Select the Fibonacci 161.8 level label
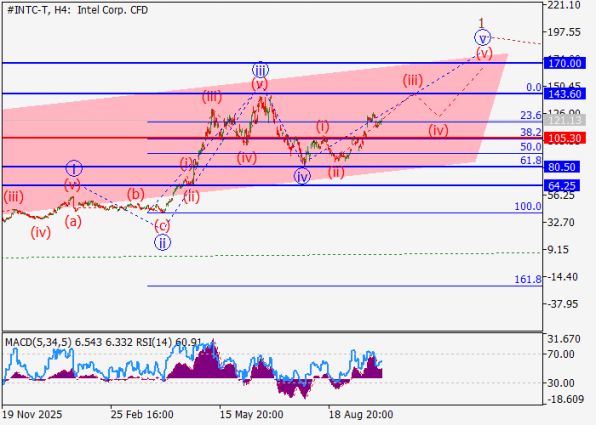 coord(528,280)
